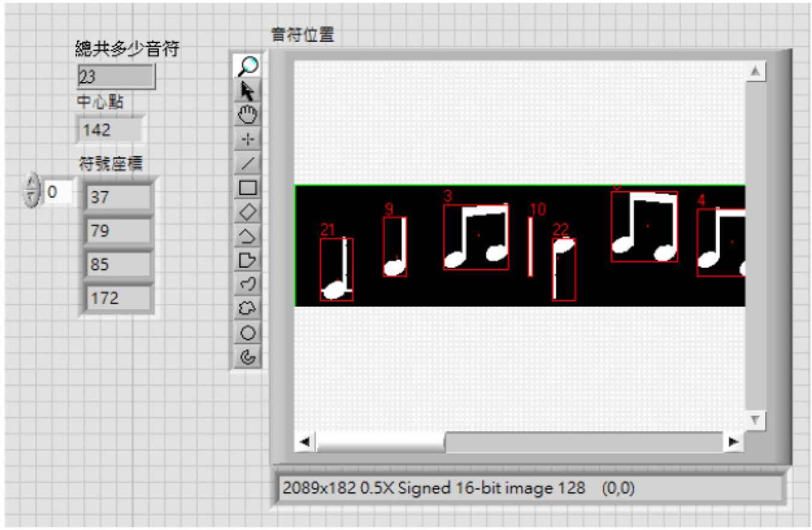Select the Zoom magnifier tool
Screen dimensions: 812x530
point(247,66)
